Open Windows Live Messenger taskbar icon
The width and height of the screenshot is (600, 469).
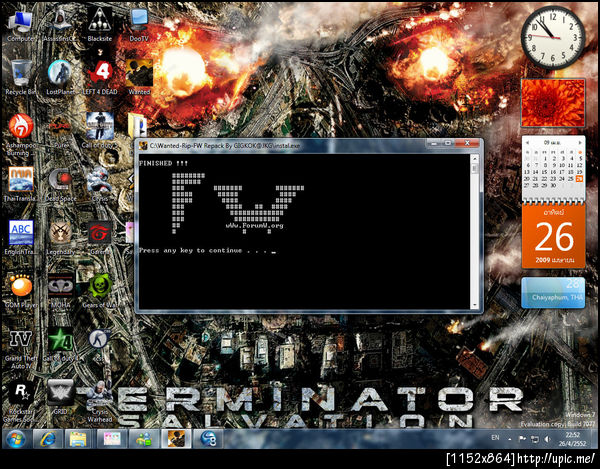143,438
